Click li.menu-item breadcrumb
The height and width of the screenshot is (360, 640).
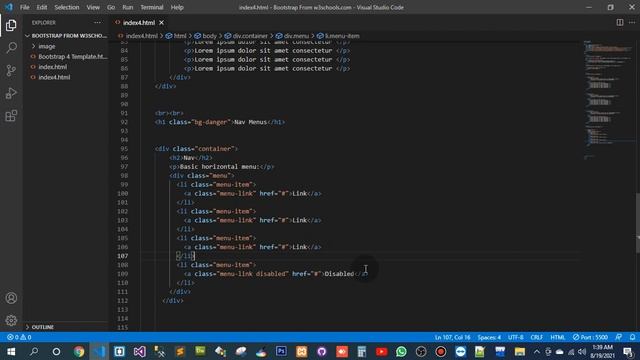338,36
